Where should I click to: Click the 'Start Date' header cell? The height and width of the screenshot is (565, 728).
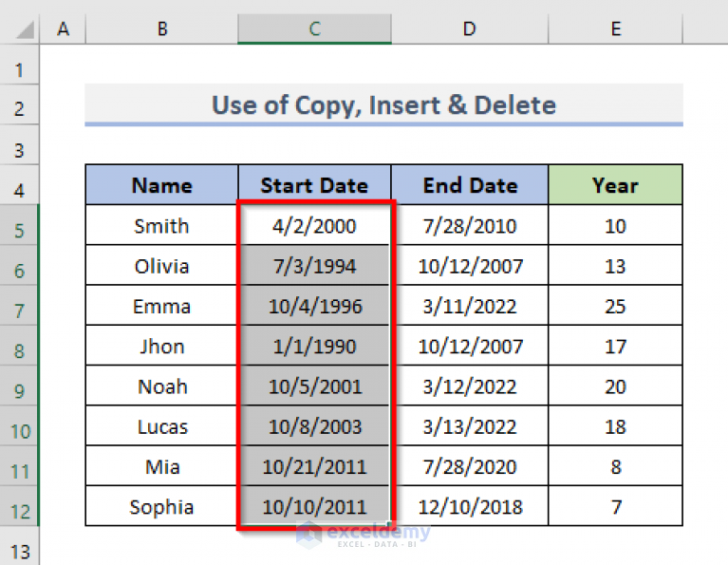[x=314, y=185]
